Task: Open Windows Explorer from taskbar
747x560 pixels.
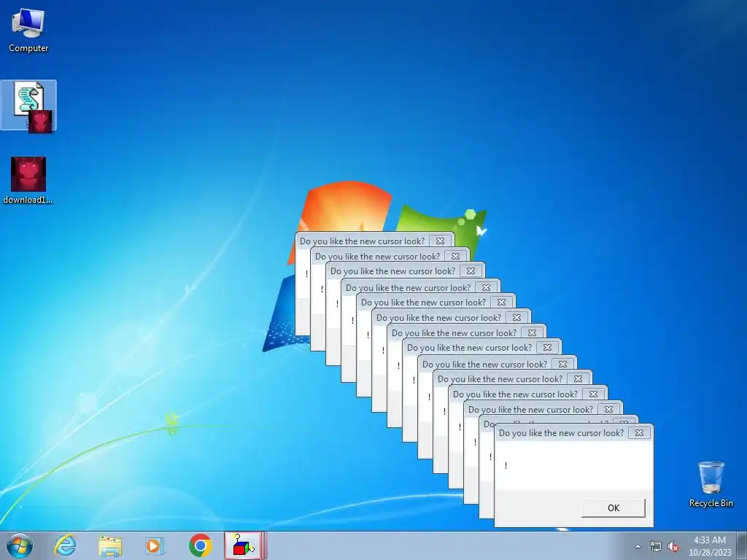Action: point(110,545)
